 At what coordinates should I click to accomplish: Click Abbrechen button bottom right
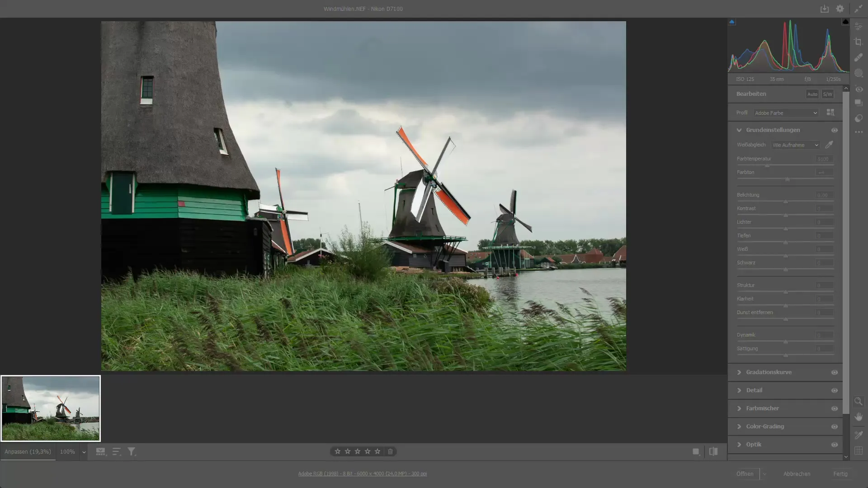pyautogui.click(x=797, y=473)
